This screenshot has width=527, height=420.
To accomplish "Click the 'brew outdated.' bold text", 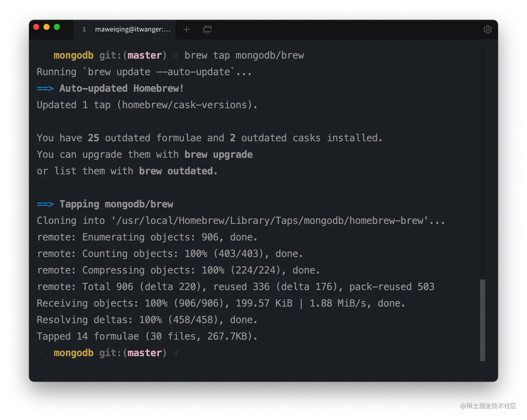I will (178, 171).
